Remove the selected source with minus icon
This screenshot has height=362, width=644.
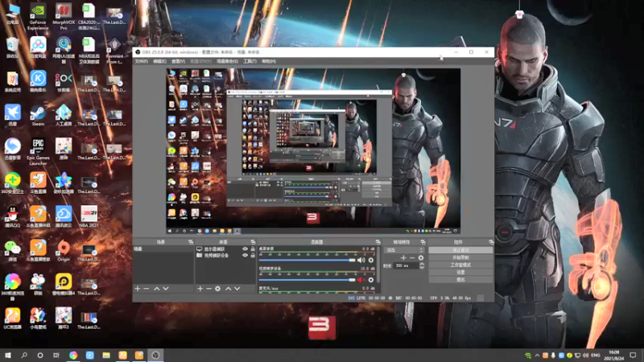[x=208, y=289]
